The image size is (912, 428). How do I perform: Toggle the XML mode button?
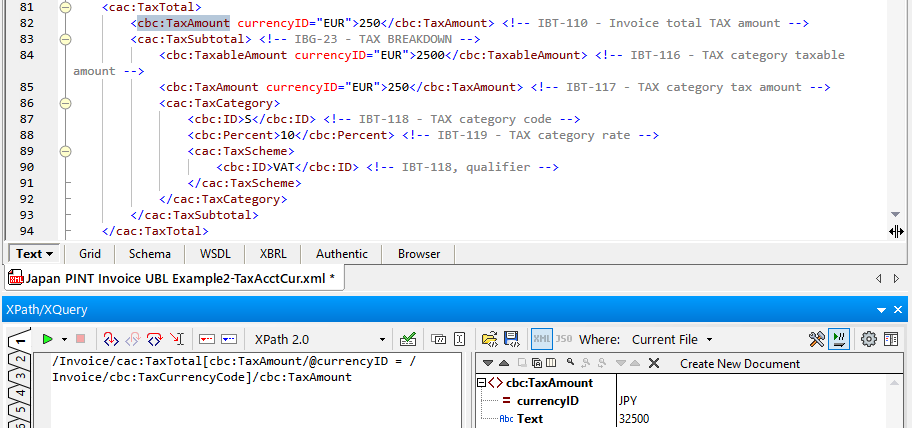click(542, 339)
